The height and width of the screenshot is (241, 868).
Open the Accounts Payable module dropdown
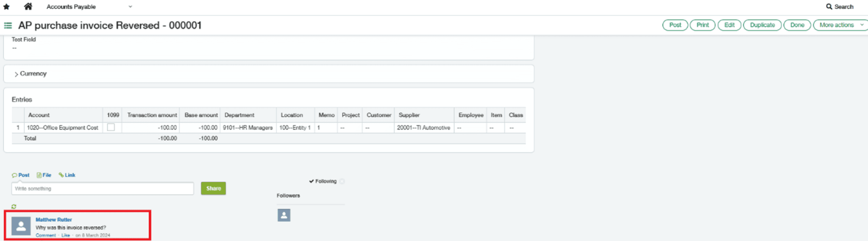(89, 7)
